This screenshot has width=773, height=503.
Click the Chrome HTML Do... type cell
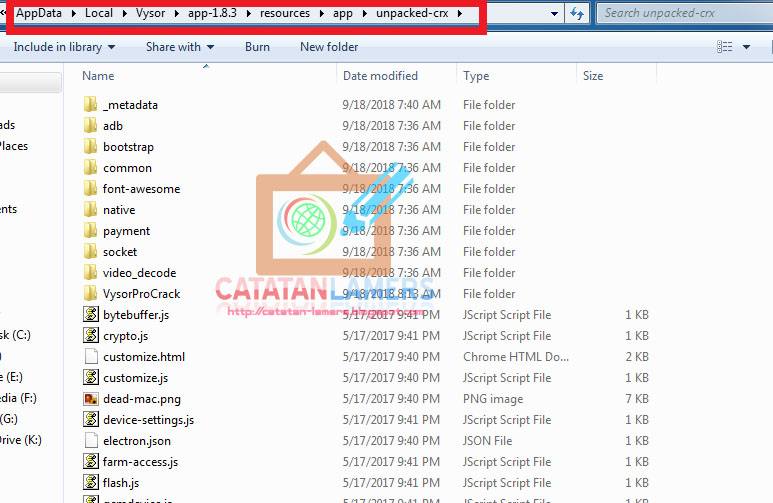[516, 357]
